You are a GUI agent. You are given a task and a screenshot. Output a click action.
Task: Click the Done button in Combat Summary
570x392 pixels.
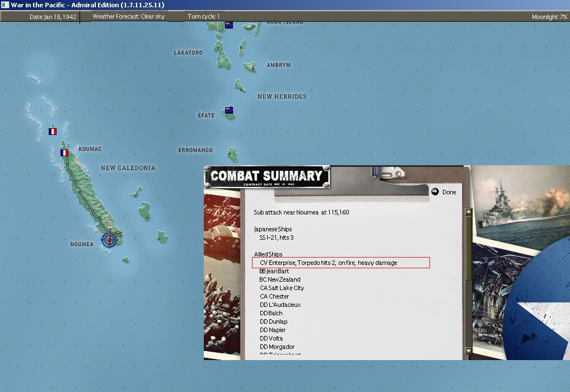coord(449,192)
